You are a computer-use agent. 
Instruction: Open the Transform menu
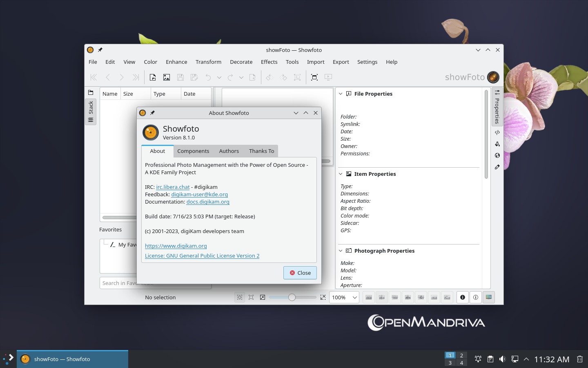point(208,62)
